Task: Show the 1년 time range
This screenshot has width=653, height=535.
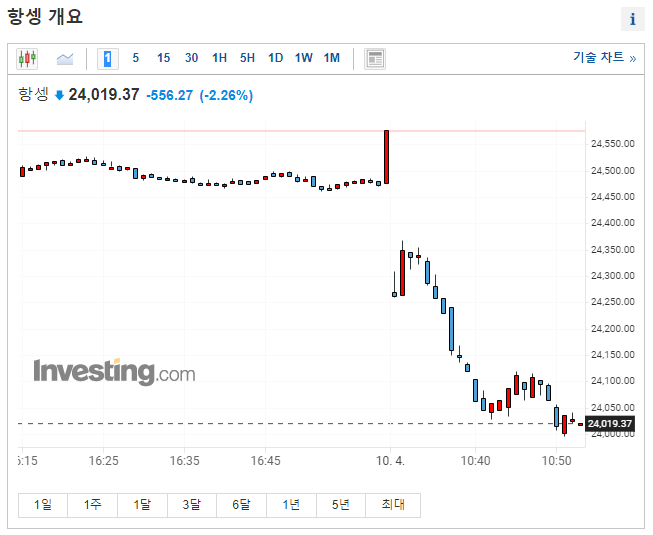Action: click(292, 505)
